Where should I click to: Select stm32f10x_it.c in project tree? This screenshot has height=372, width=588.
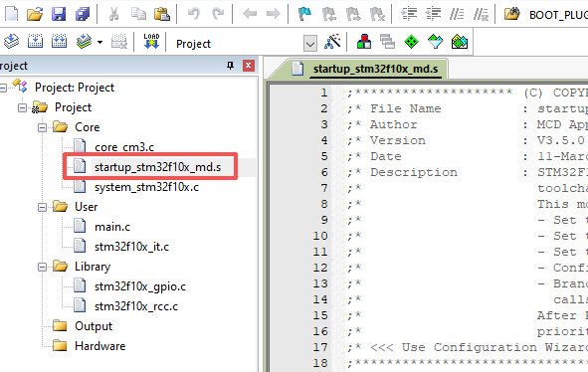coord(131,247)
